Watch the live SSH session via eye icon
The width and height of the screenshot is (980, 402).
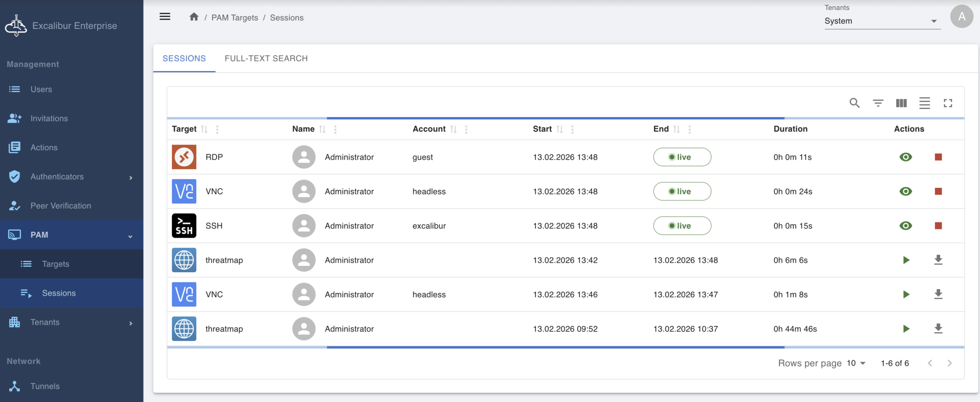[x=905, y=226]
